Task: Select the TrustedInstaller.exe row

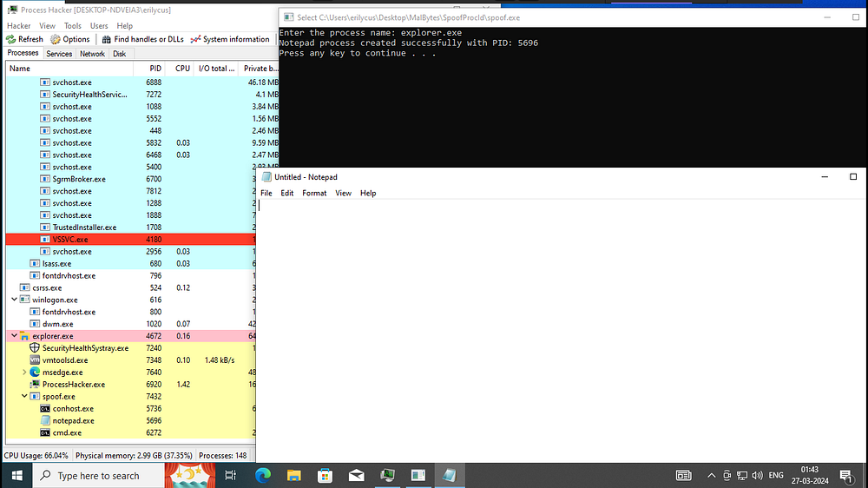Action: pyautogui.click(x=131, y=228)
